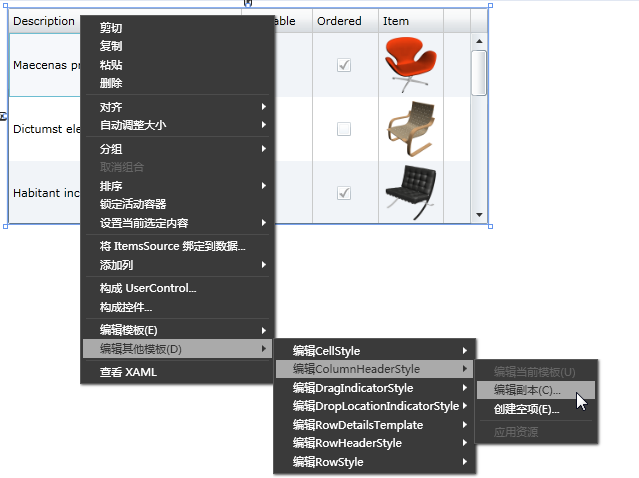
Task: Open 编辑CellStyle submenu
Action: tap(374, 350)
